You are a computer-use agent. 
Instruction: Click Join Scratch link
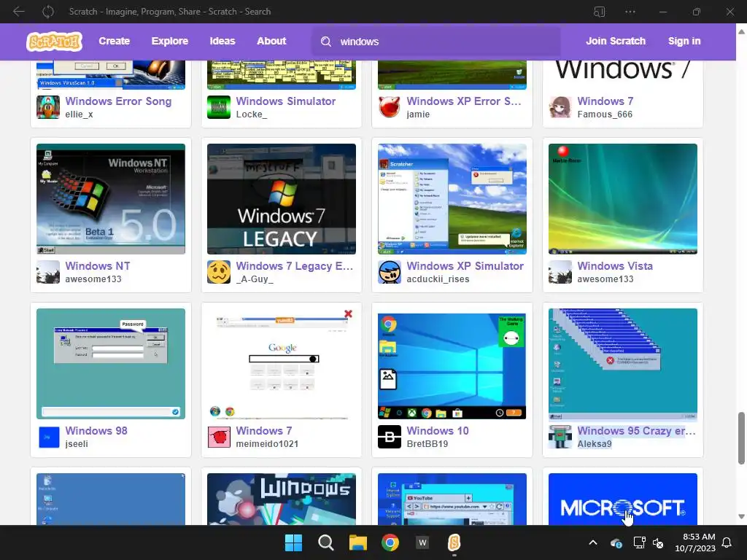point(616,41)
